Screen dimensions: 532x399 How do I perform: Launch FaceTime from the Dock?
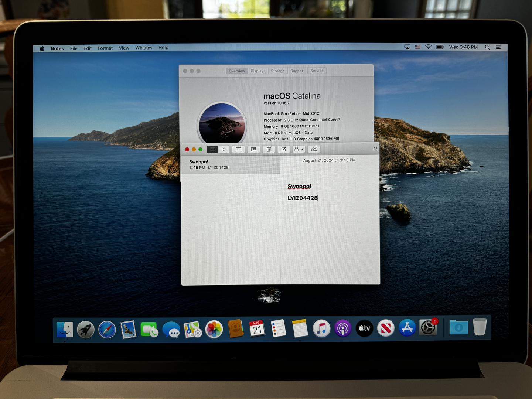150,329
